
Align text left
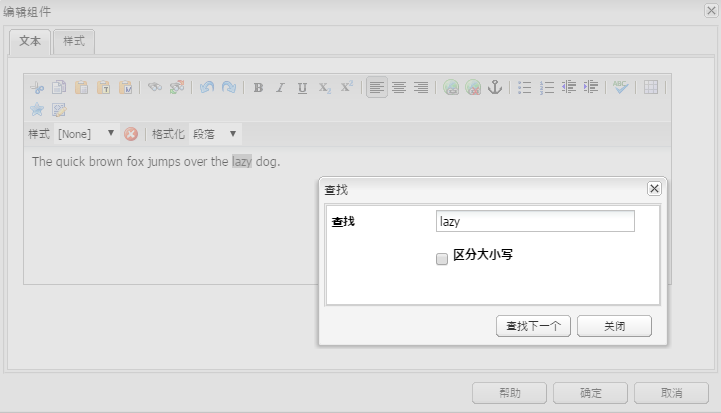pos(377,87)
